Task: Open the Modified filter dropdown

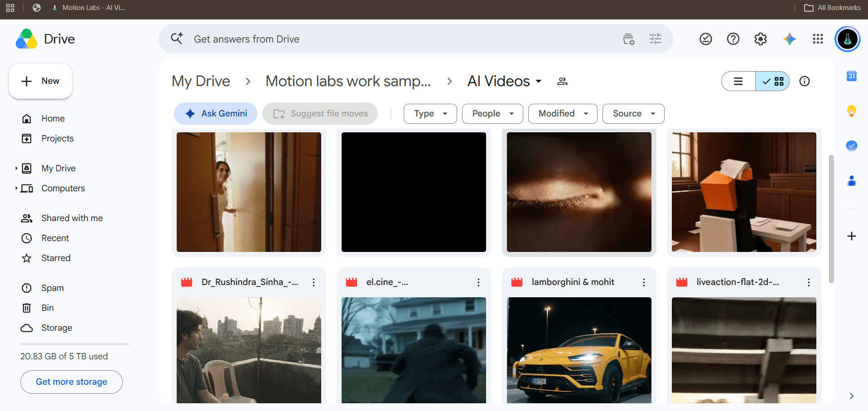Action: pos(563,114)
